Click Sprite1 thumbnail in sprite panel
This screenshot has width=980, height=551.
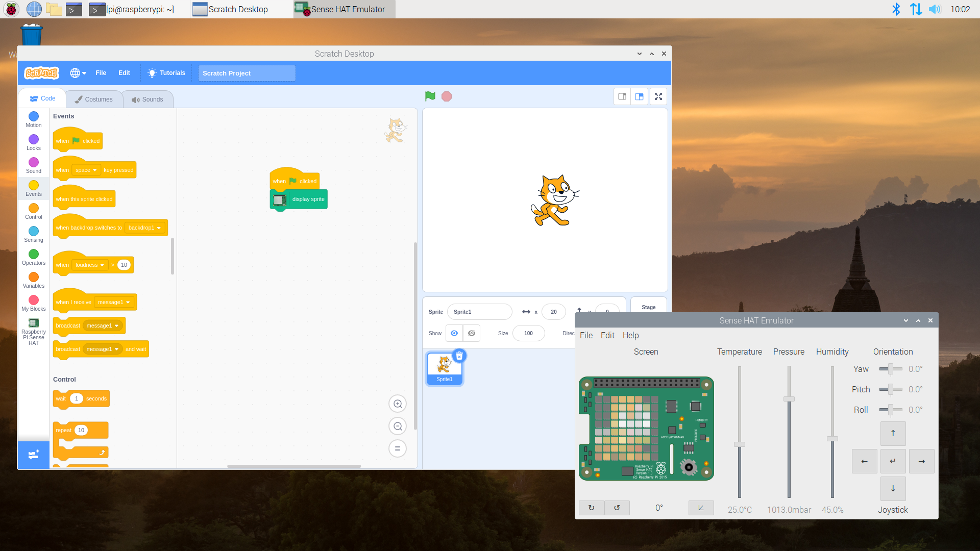point(444,367)
